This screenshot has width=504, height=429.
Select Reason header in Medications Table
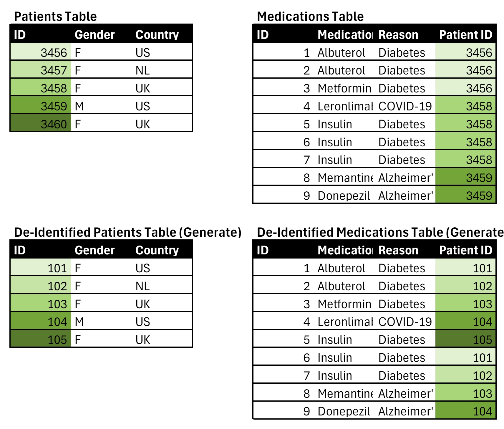[x=398, y=35]
